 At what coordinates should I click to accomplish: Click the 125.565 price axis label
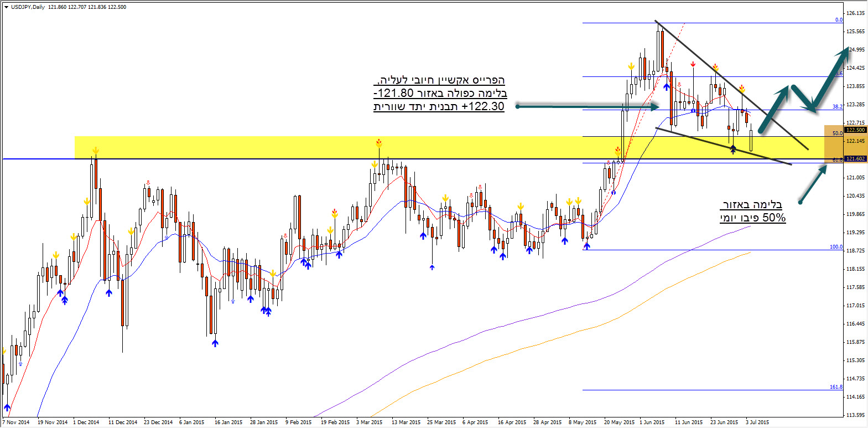[855, 31]
